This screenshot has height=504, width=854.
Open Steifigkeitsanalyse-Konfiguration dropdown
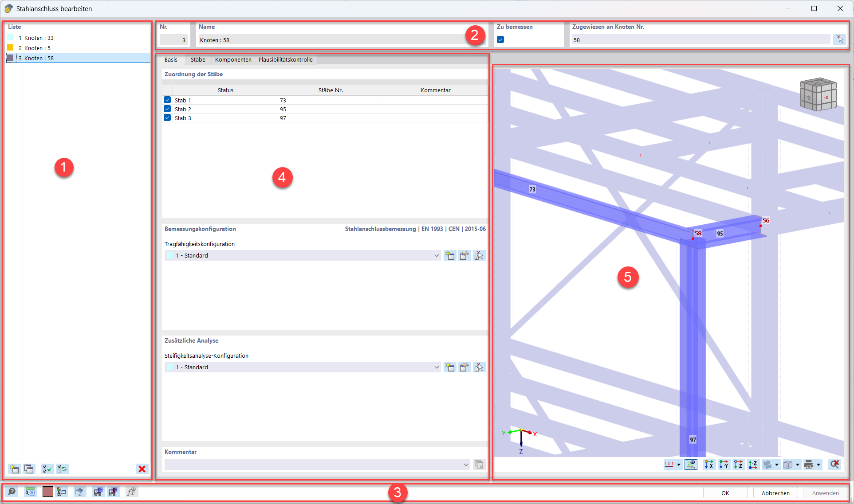(437, 367)
